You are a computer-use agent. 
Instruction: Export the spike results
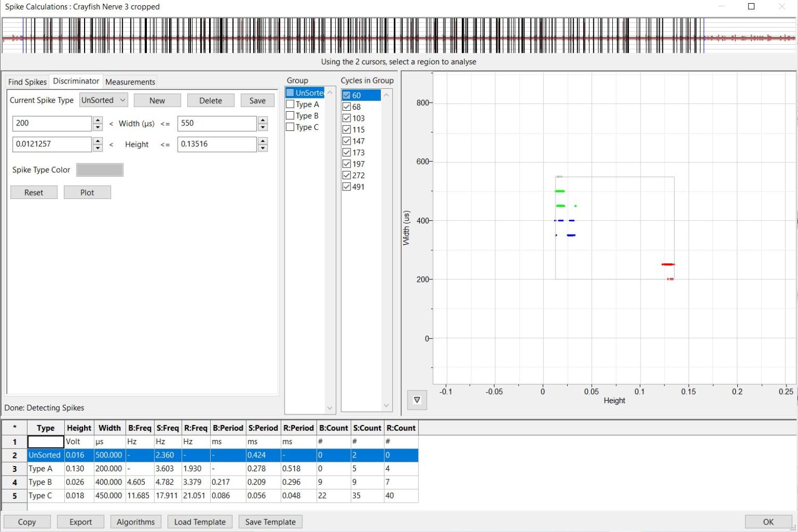coord(80,521)
